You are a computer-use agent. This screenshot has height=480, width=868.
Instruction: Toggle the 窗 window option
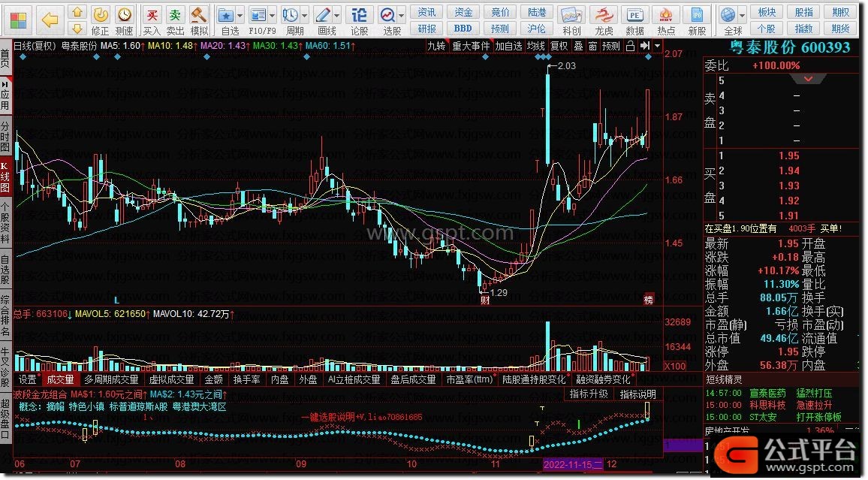click(592, 47)
